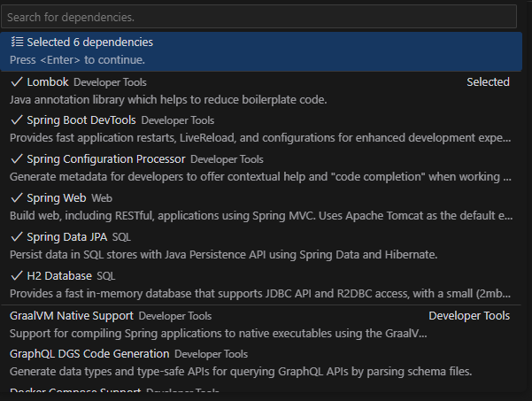Uncheck the Lombok checkmark
The width and height of the screenshot is (532, 401).
pos(17,81)
